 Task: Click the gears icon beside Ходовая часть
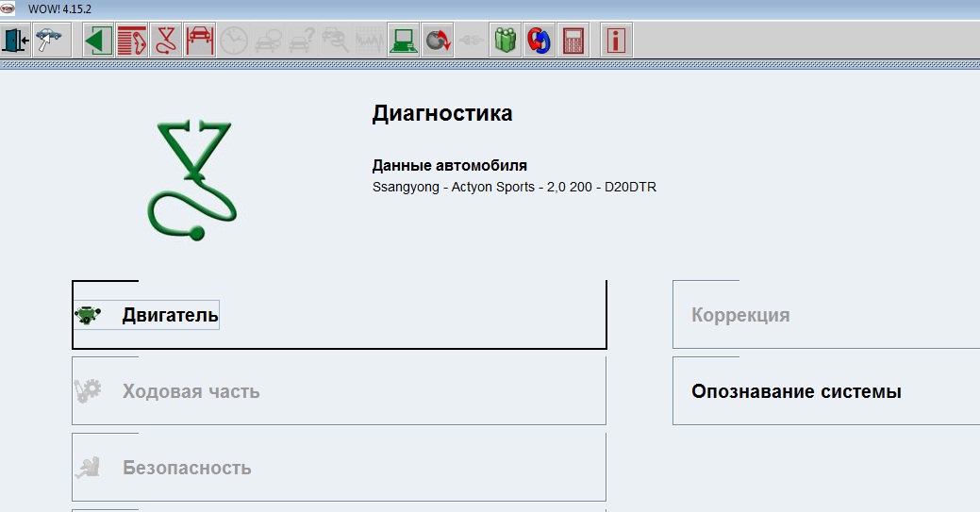coord(88,390)
